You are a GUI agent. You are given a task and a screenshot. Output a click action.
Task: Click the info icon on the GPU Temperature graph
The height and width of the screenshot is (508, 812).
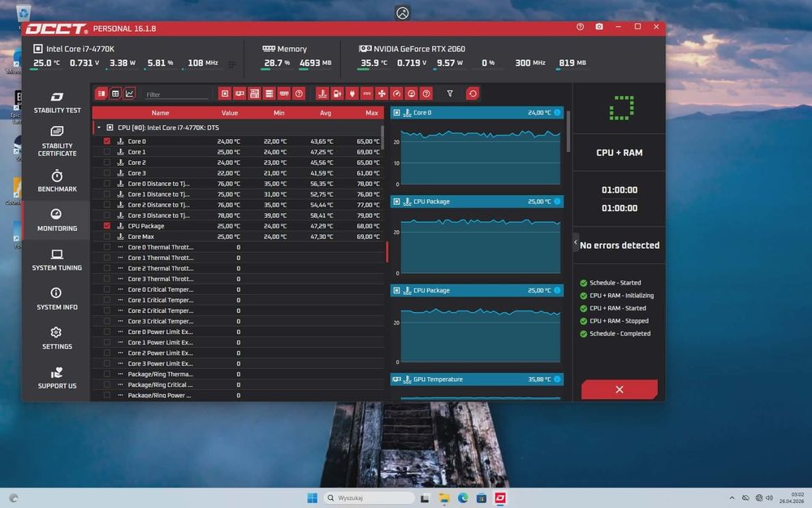557,380
